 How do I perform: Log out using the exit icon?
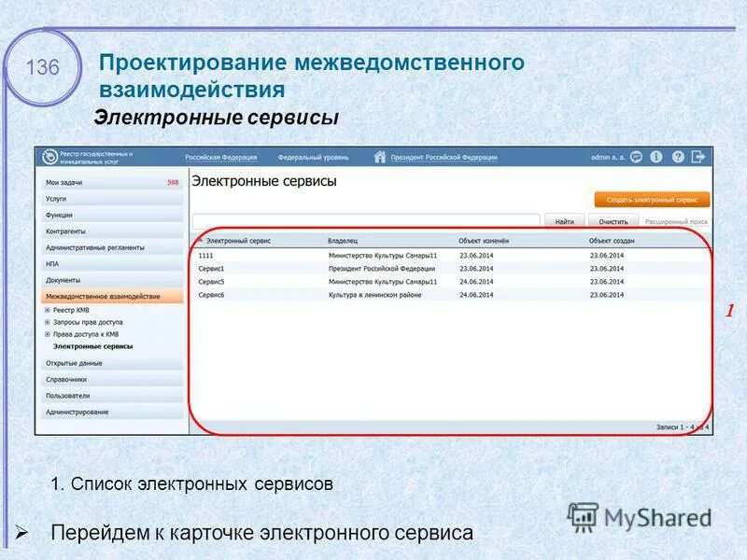click(x=698, y=157)
